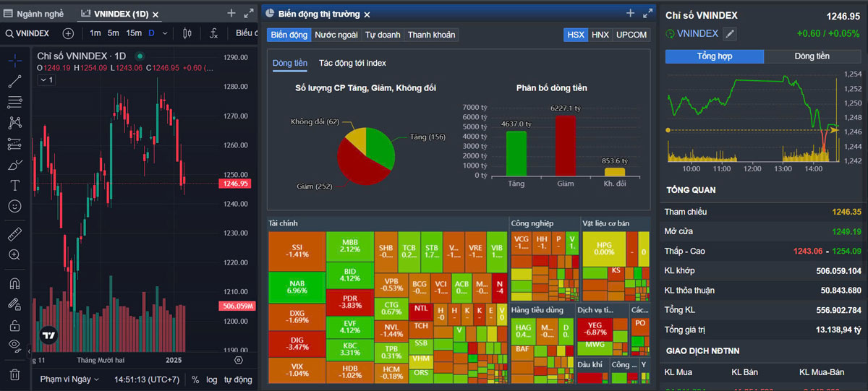This screenshot has width=868, height=391.
Task: Select the HNX exchange button
Action: coord(600,35)
